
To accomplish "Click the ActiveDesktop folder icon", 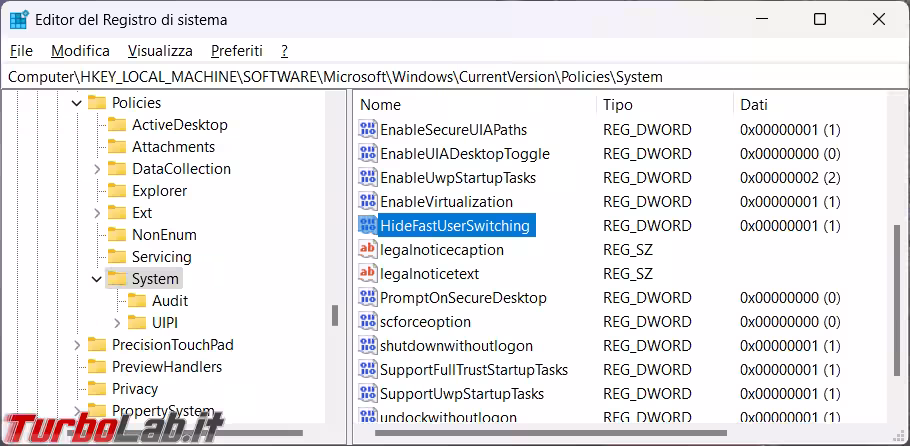I will click(117, 125).
